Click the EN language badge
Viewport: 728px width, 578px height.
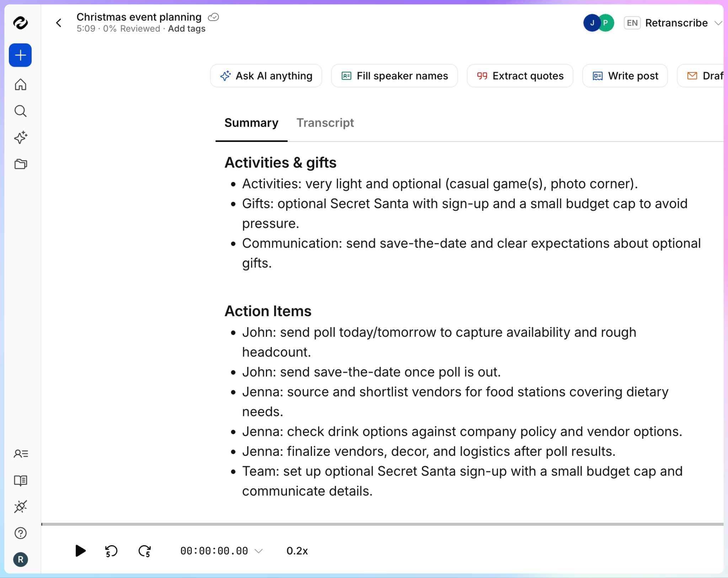coord(632,23)
